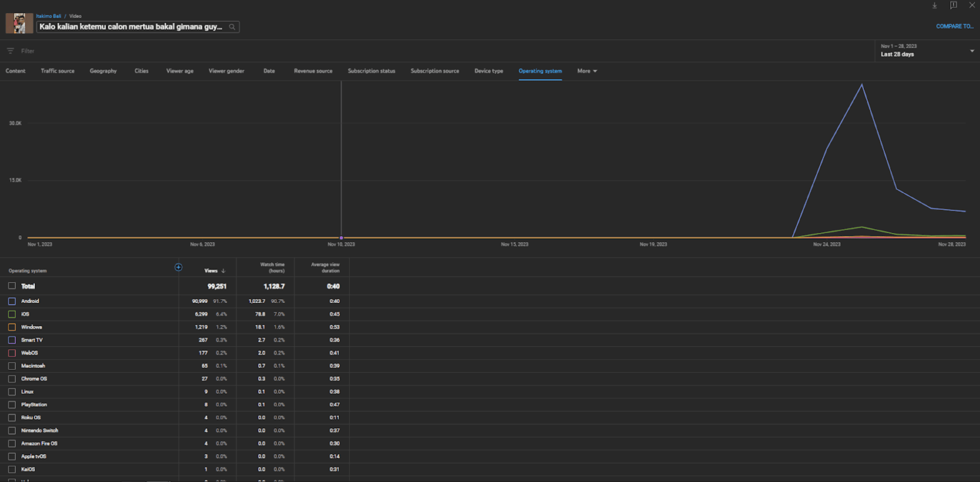Viewport: 980px width, 482px height.
Task: Click the filter icon
Action: [10, 51]
